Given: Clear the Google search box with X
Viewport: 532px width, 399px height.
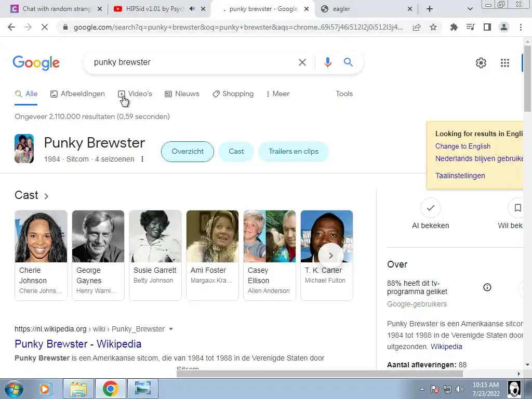Looking at the screenshot, I should 302,62.
